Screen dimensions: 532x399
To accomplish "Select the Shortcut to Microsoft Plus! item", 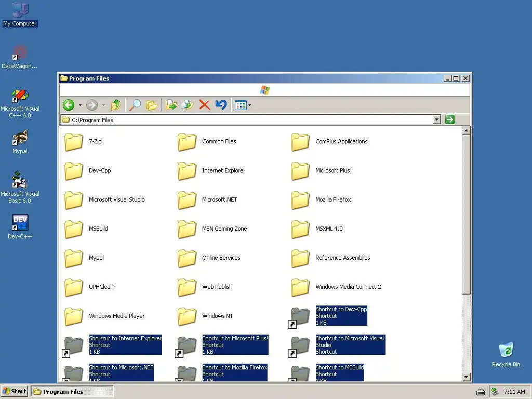I will click(x=222, y=345).
